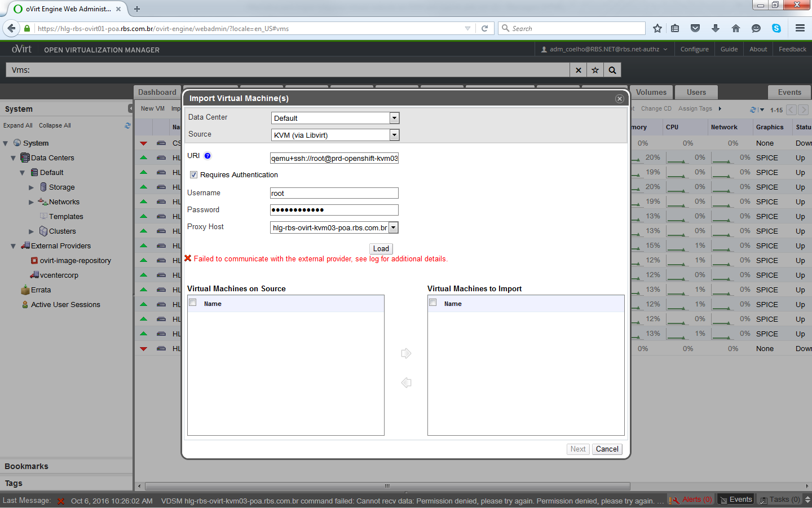Viewport: 812px width, 508px height.
Task: Open the Events tab
Action: (789, 93)
